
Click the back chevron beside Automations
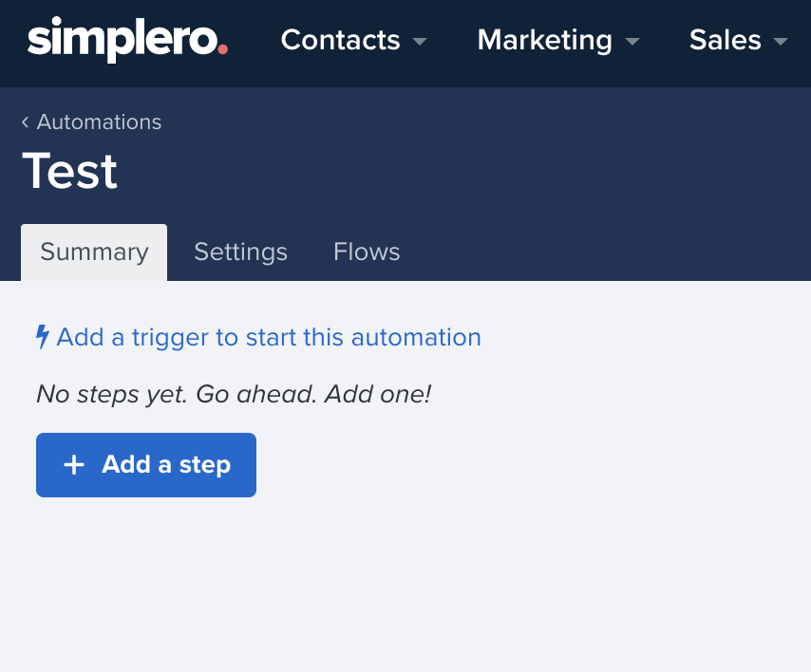tap(25, 122)
